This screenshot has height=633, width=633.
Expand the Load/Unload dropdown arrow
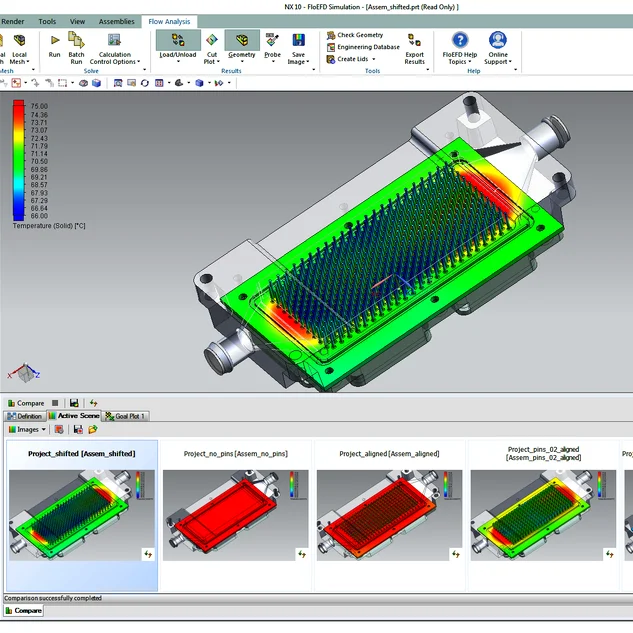point(178,61)
